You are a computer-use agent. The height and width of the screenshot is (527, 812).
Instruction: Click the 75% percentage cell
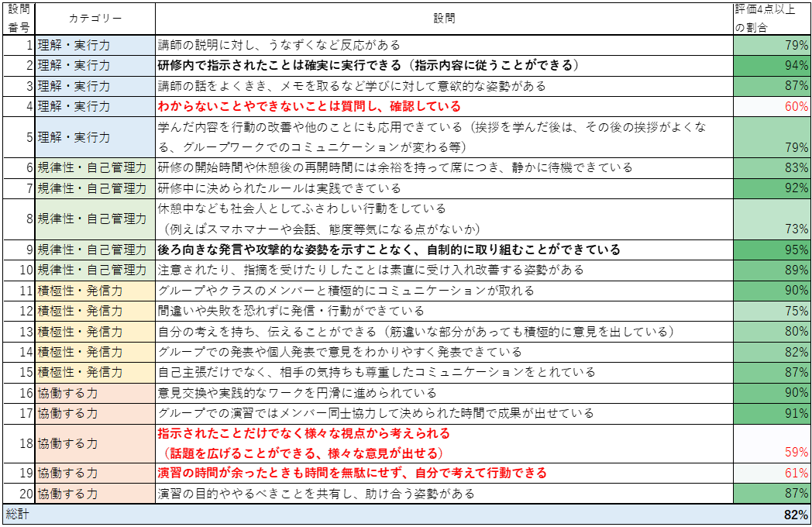[x=772, y=311]
